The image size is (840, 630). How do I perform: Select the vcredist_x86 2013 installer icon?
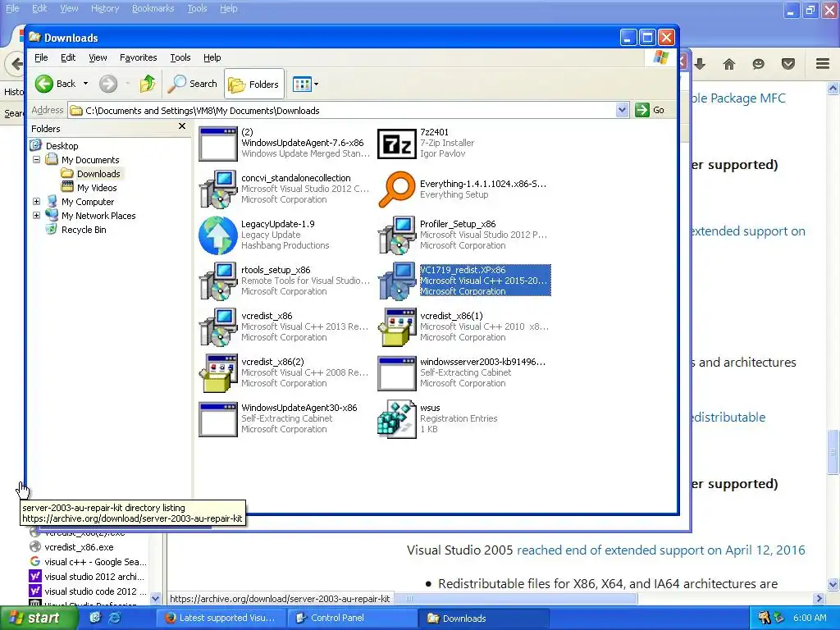[217, 326]
